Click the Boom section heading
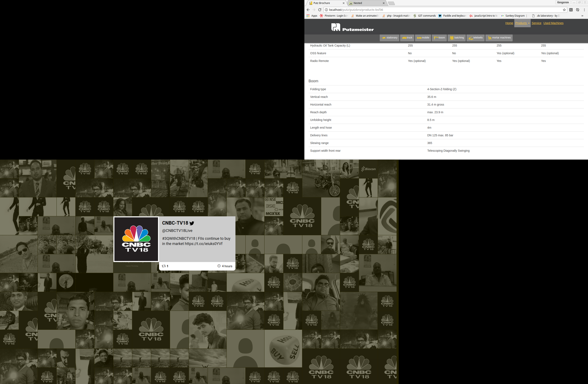 [313, 81]
